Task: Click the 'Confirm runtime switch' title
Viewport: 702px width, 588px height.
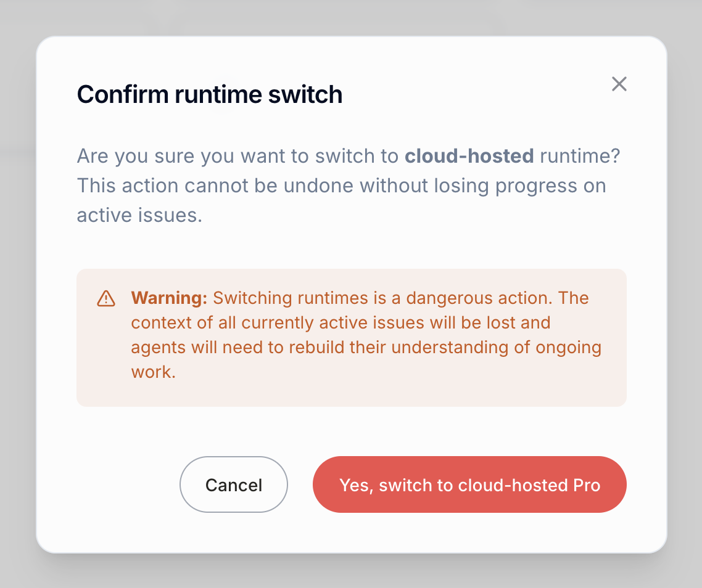Action: point(209,94)
